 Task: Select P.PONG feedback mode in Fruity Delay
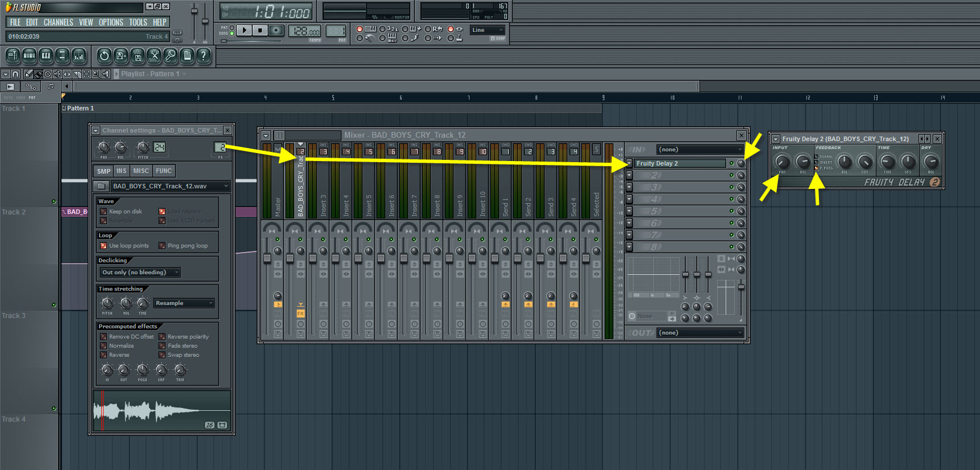click(x=817, y=168)
